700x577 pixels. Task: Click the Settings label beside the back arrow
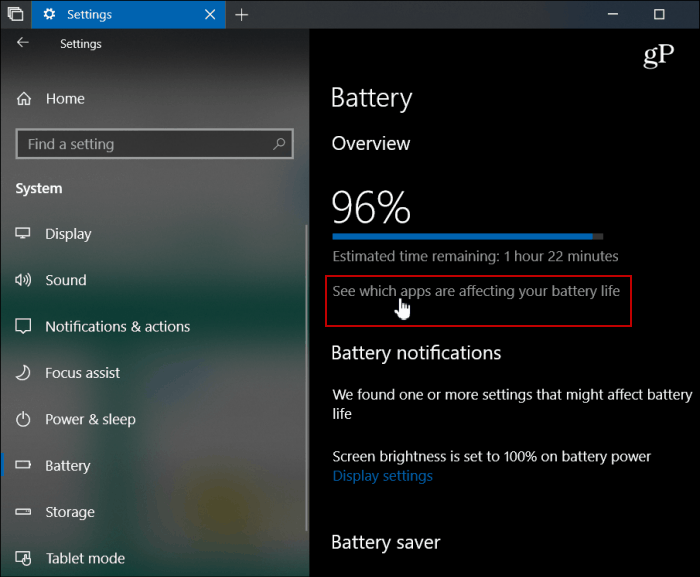point(81,44)
